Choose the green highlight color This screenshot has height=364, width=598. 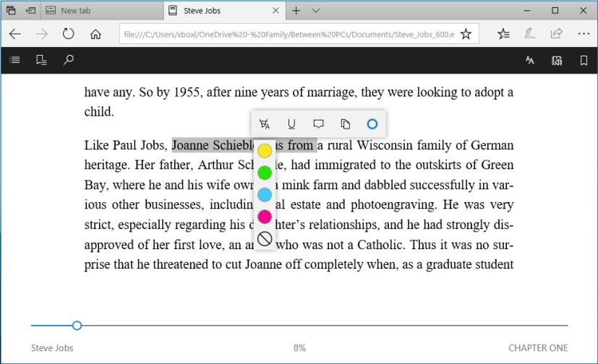coord(265,173)
